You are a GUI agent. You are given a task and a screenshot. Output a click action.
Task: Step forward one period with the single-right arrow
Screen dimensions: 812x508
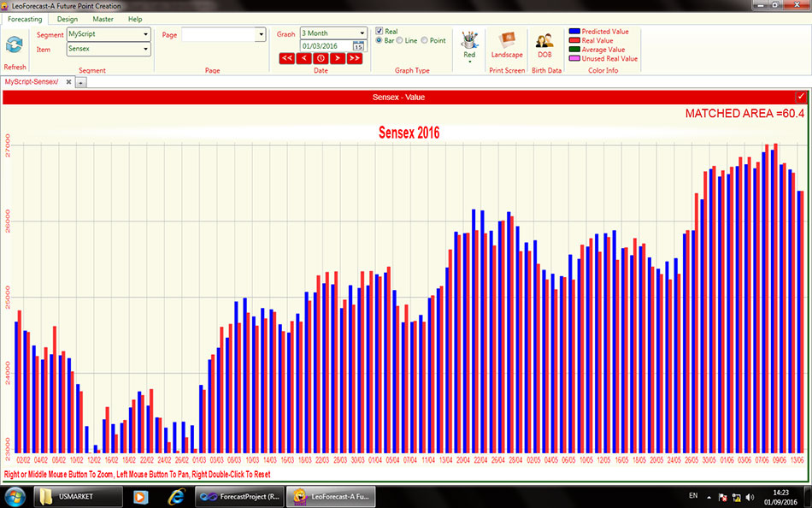[x=338, y=58]
